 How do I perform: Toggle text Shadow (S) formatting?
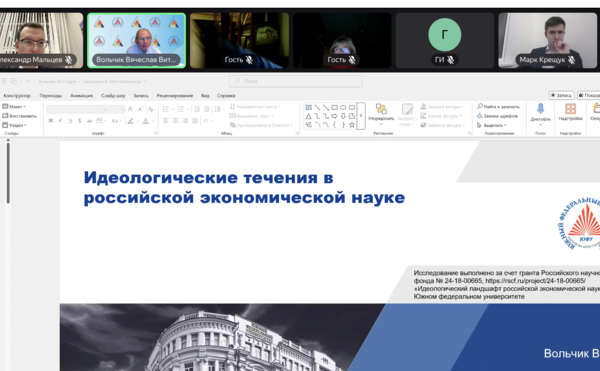tap(80, 121)
